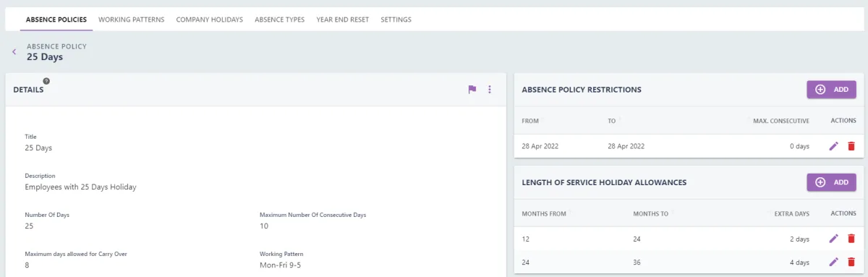
Task: Open the Details help question-mark icon
Action: [46, 81]
